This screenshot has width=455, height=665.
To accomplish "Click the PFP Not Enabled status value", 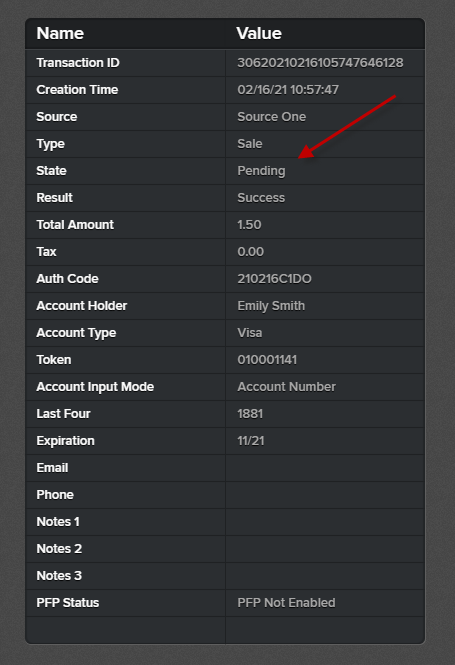I will 286,603.
